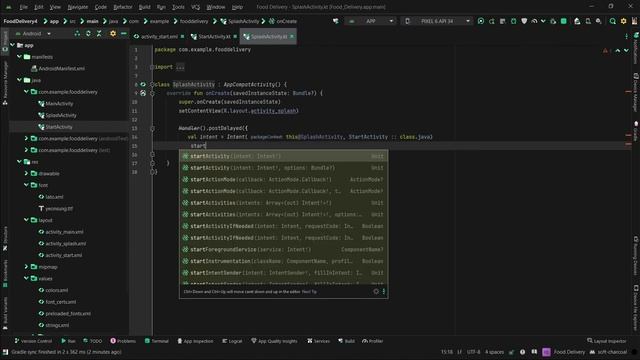
Task: Toggle code folding for the postDelayed lambda
Action: [152, 128]
